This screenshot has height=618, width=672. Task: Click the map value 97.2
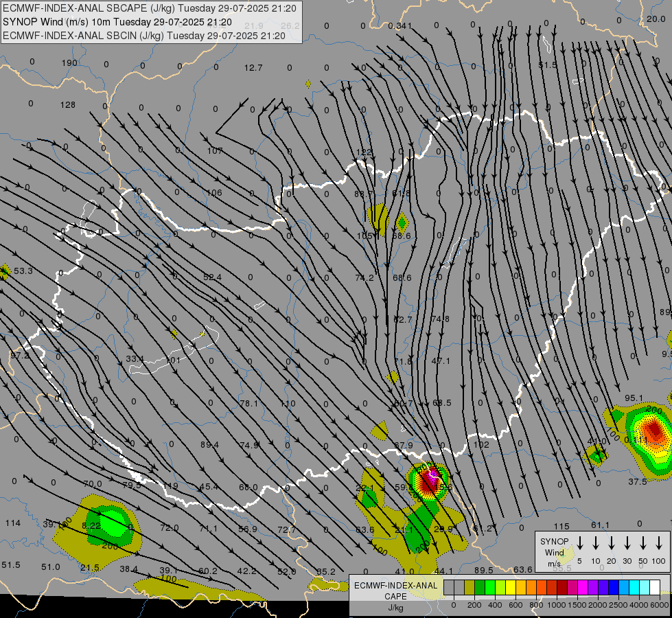20,356
